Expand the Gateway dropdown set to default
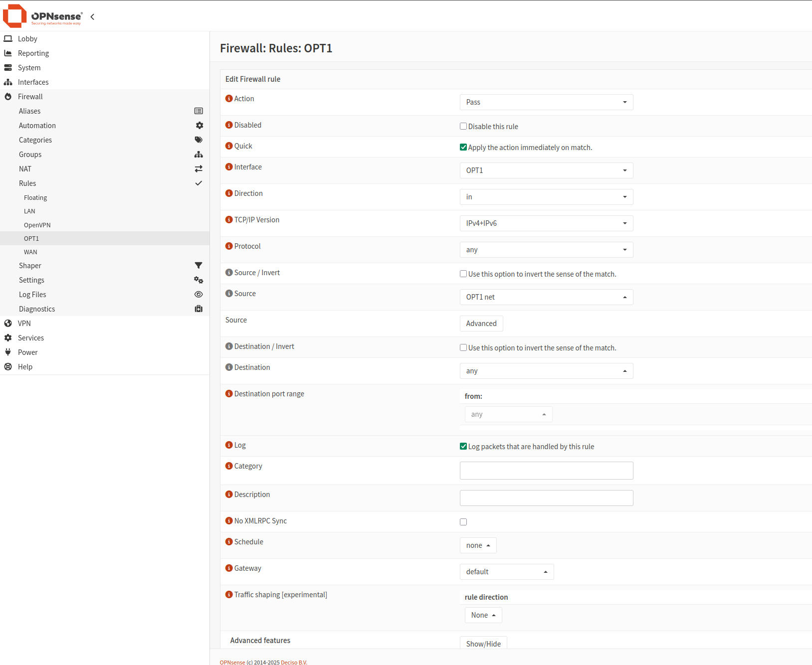812x665 pixels. point(506,572)
